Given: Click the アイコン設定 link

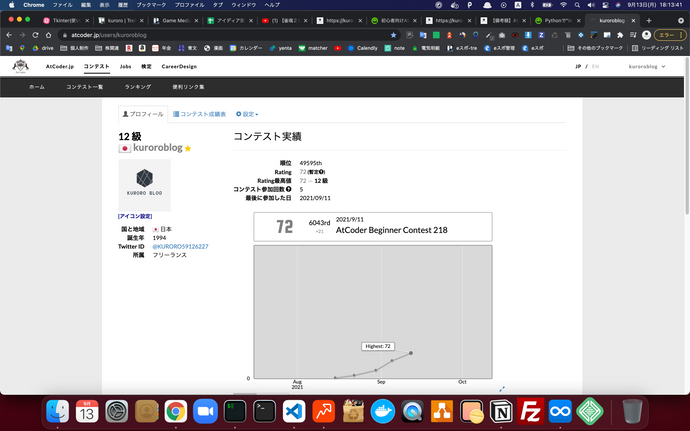Looking at the screenshot, I should click(x=135, y=216).
